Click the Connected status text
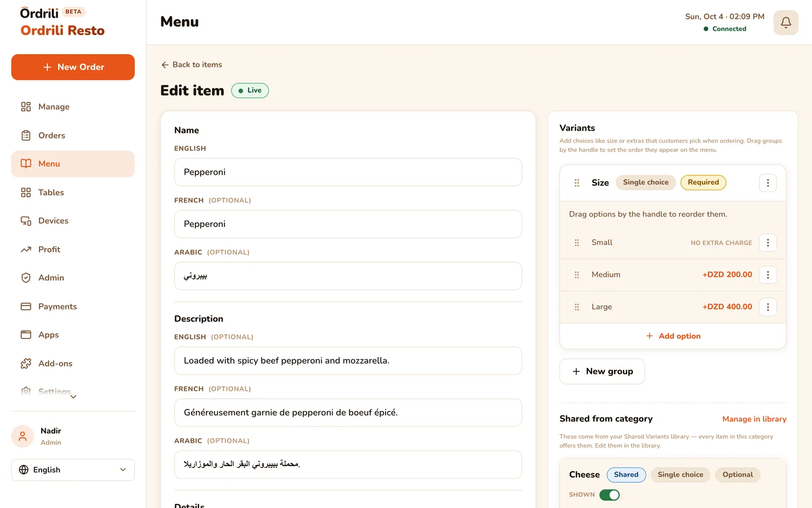 (729, 29)
